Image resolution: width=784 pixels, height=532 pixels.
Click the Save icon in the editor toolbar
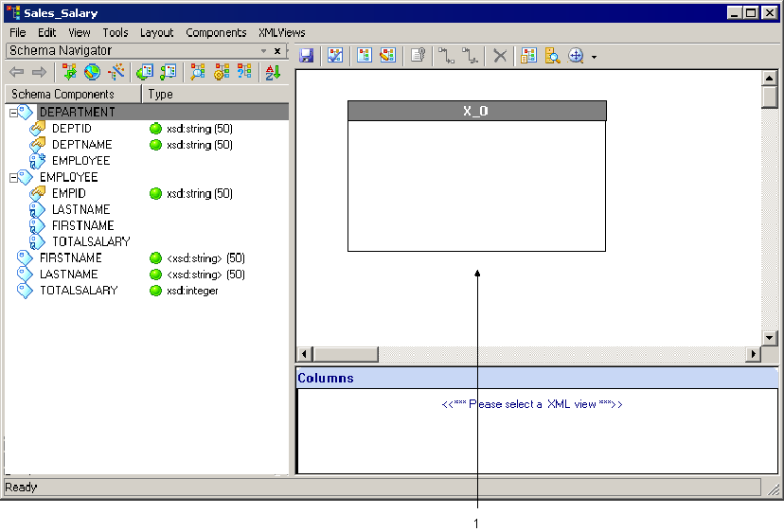coord(307,56)
